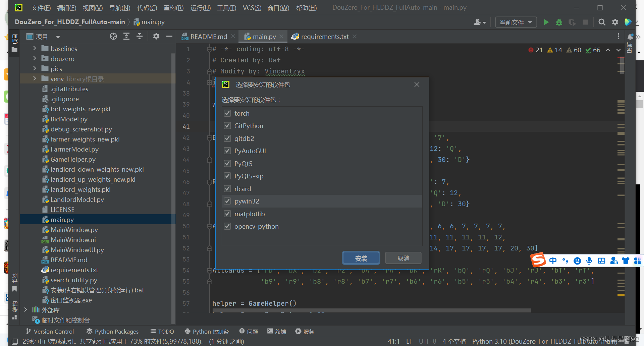Screen dimensions: 644x346
Task: Click the user account icon in toolbar
Action: click(480, 22)
